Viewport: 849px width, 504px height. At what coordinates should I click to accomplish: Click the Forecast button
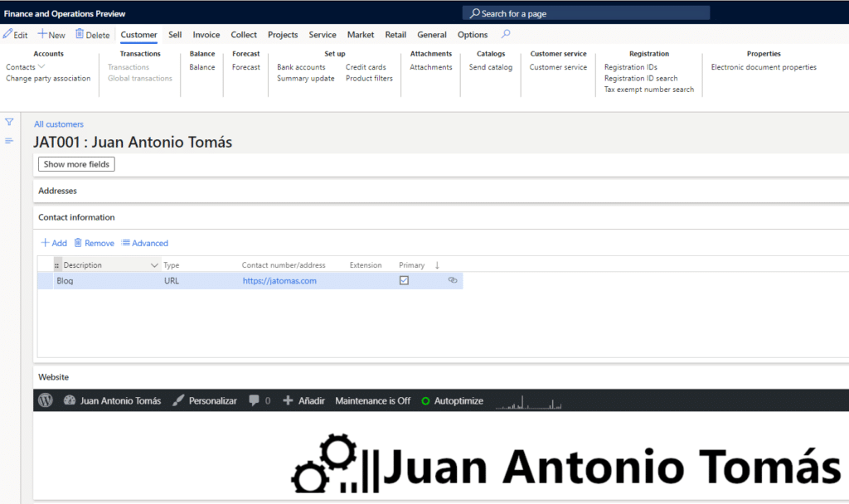tap(245, 67)
